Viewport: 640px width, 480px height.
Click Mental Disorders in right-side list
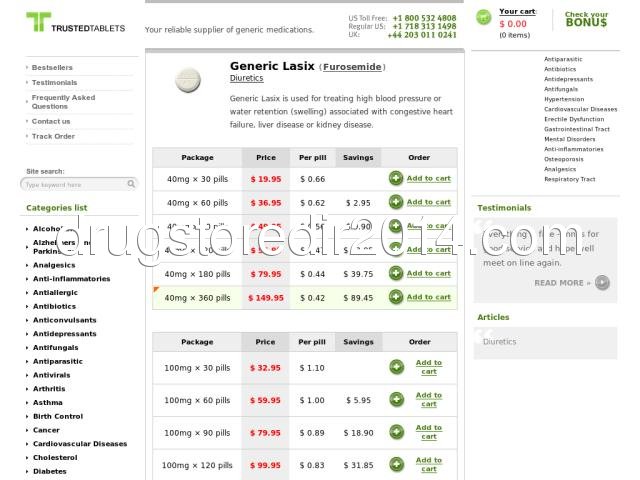(x=569, y=139)
